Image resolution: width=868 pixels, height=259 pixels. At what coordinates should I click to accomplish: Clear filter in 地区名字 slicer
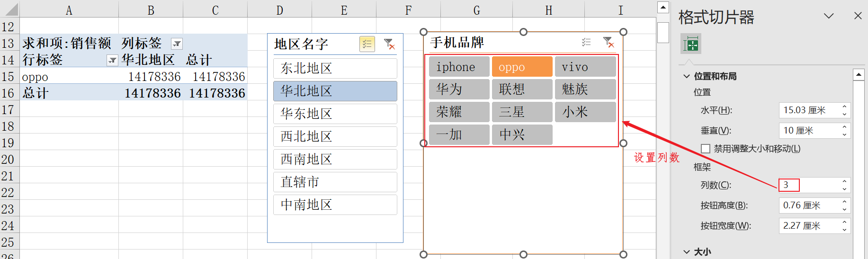[389, 44]
